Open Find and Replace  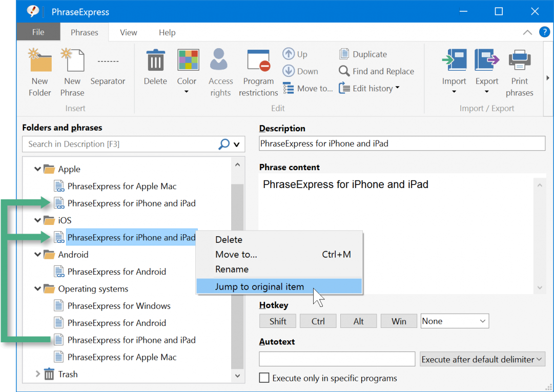(376, 71)
